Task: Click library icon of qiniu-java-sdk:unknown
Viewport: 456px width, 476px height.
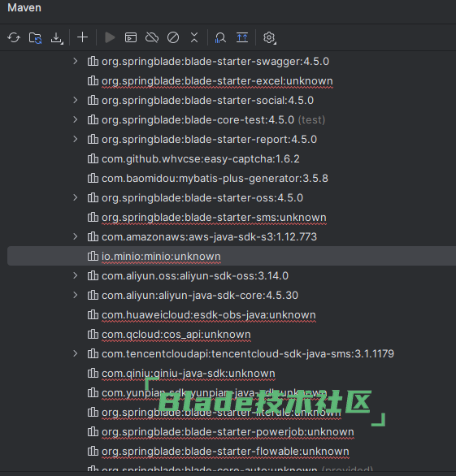Action: coord(93,373)
